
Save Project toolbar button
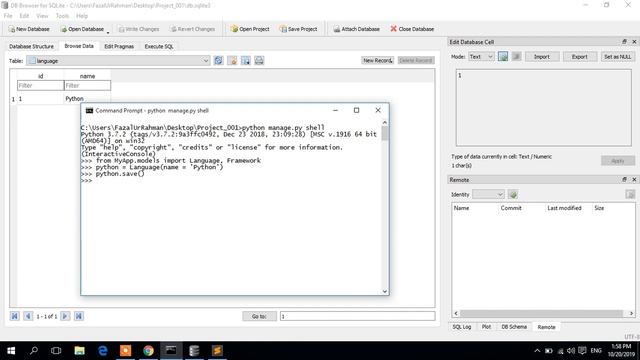(x=298, y=29)
